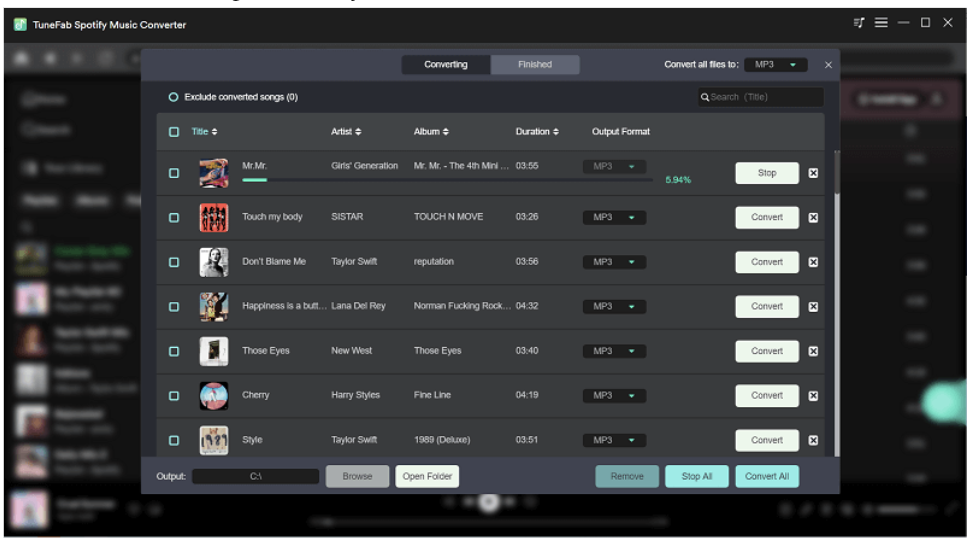
Task: Convert Touch my body
Action: tap(767, 217)
